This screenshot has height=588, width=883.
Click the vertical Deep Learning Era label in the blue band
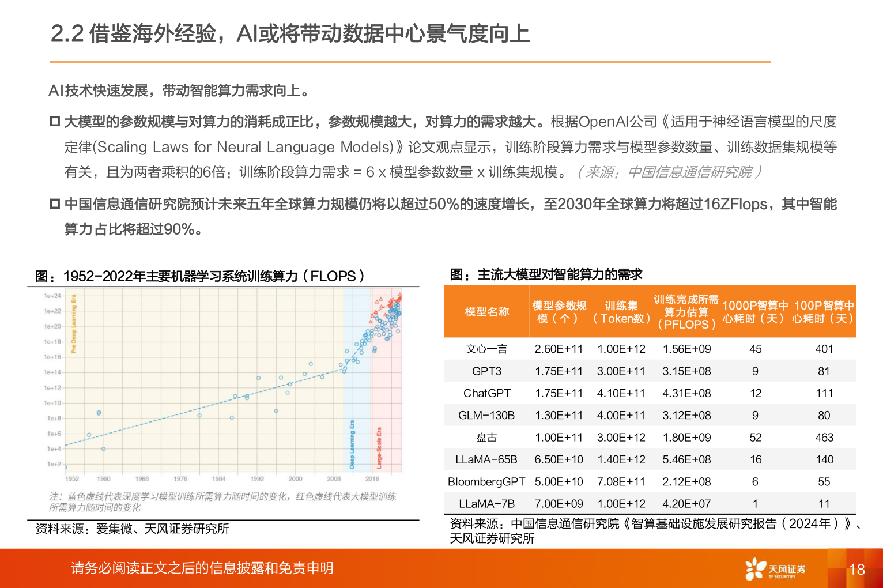click(x=352, y=444)
